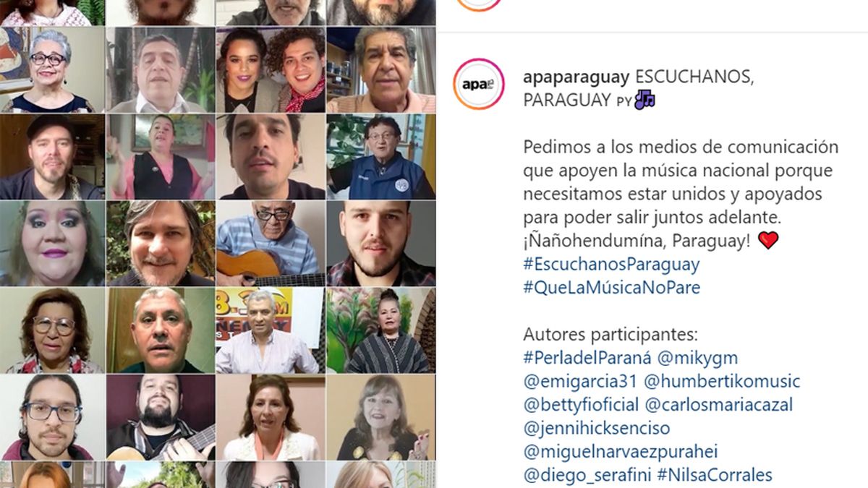The width and height of the screenshot is (868, 488).
Task: Click the man playing guitar with glasses tile
Action: point(271,243)
